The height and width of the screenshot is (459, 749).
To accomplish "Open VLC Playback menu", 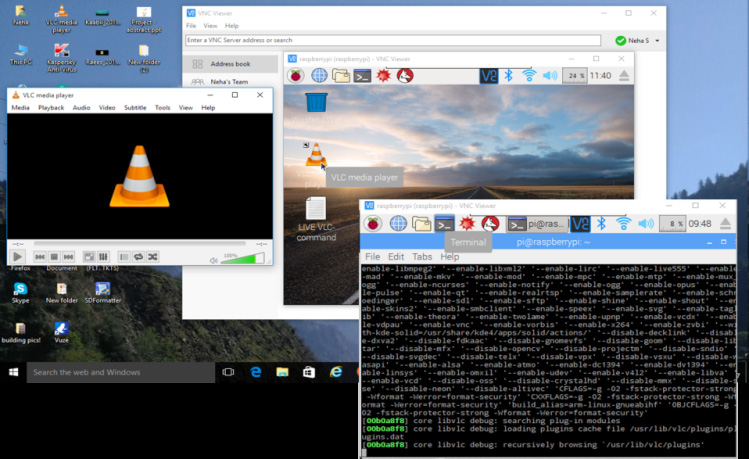I will tap(51, 107).
